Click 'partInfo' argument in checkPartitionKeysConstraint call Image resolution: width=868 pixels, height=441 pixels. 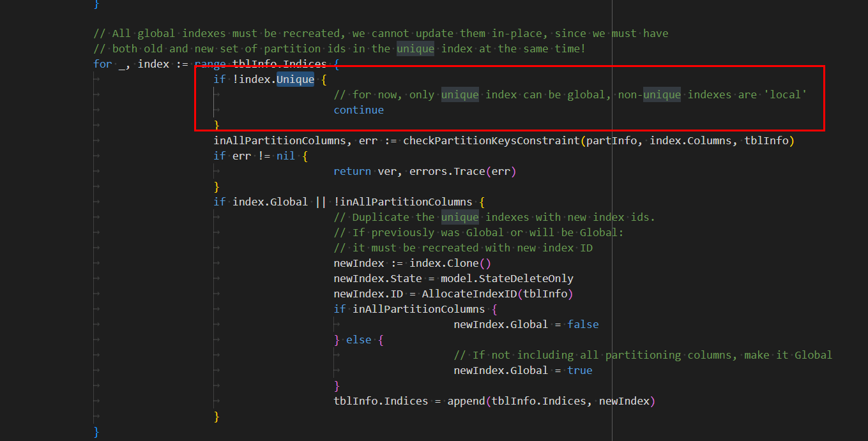coord(611,140)
